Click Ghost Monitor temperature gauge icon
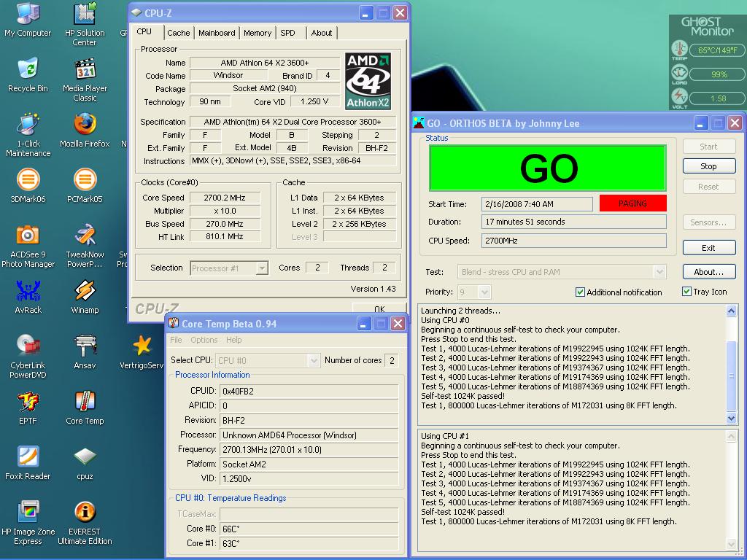This screenshot has width=747, height=560. (x=679, y=49)
